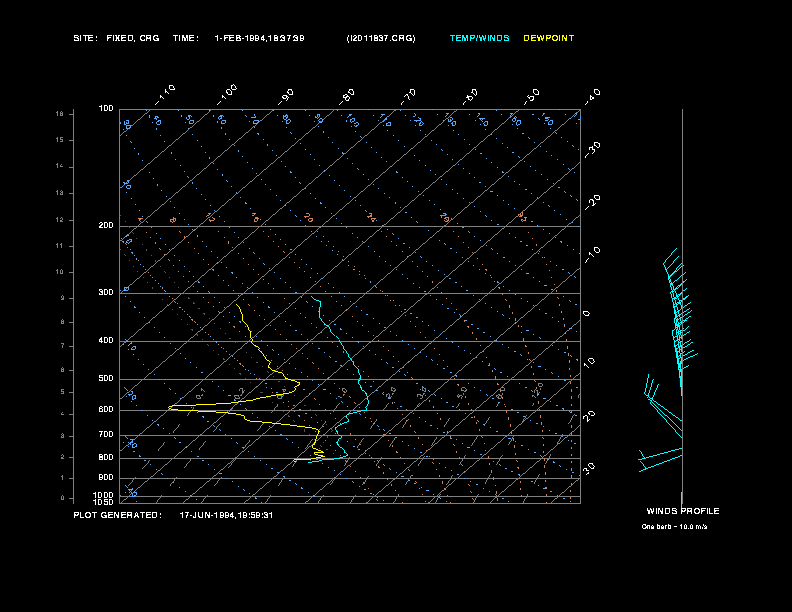Click the -70 temperature axis label
Screen dimensions: 792x612
(x=409, y=97)
